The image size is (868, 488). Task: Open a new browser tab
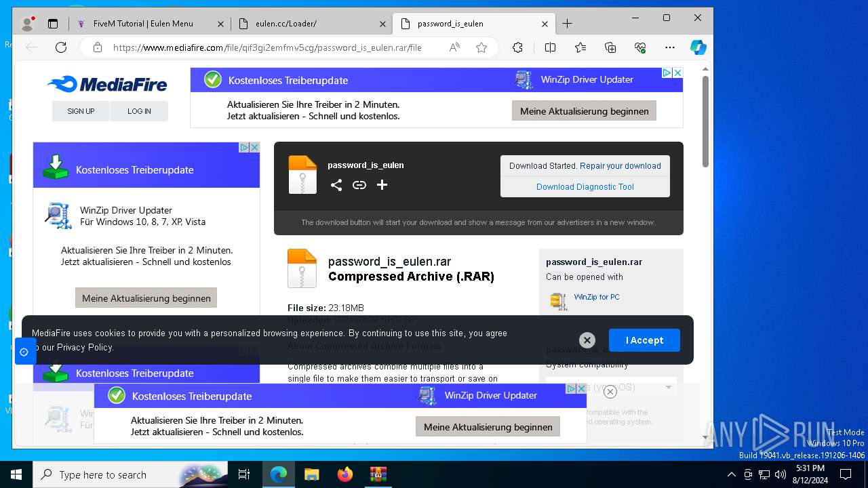(x=568, y=24)
